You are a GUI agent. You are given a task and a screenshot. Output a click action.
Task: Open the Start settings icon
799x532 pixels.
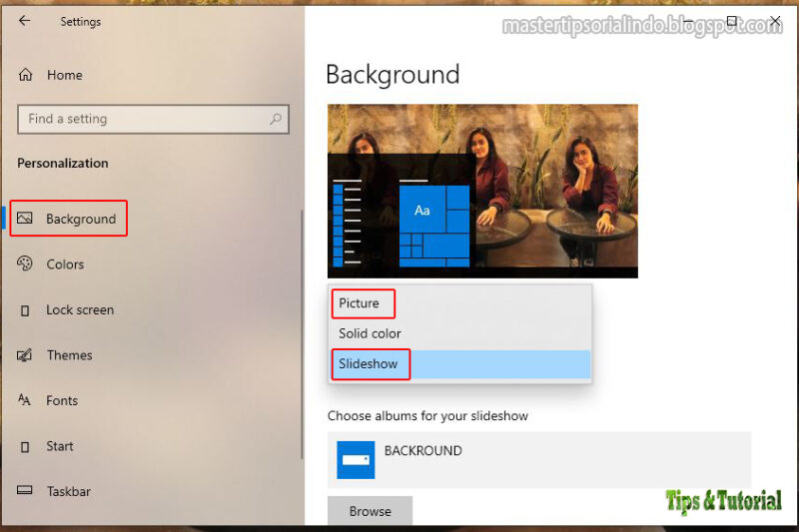click(x=24, y=446)
